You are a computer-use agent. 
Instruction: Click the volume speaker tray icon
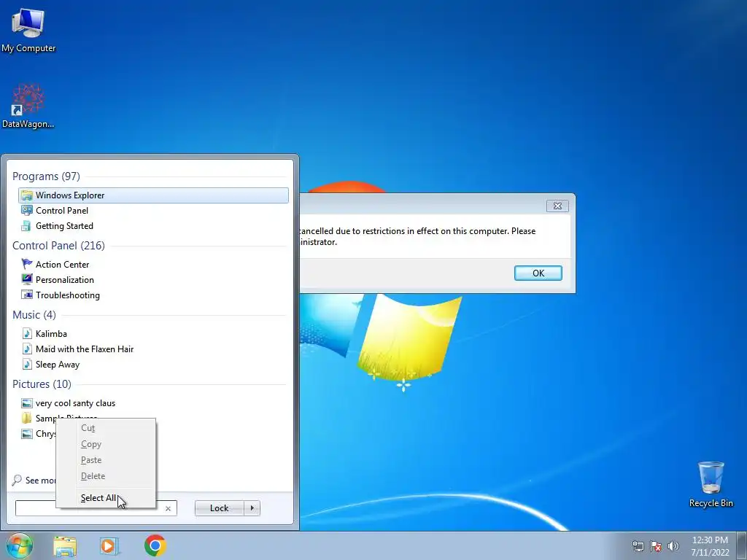pos(673,546)
